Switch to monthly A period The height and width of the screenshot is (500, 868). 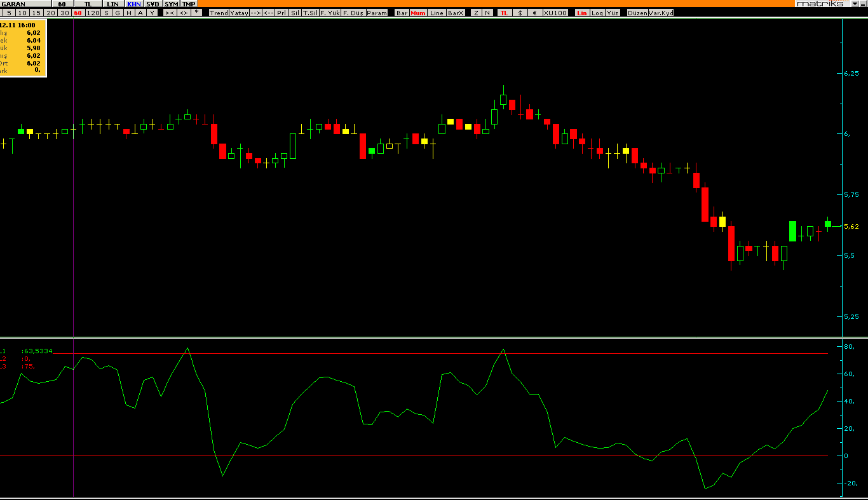click(x=140, y=13)
